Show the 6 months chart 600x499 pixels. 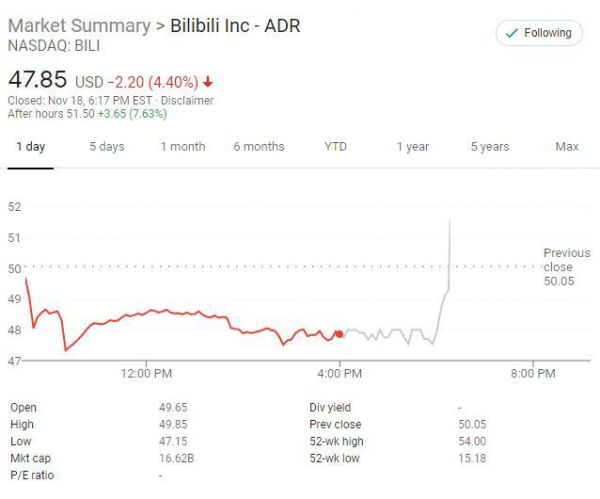pos(259,147)
